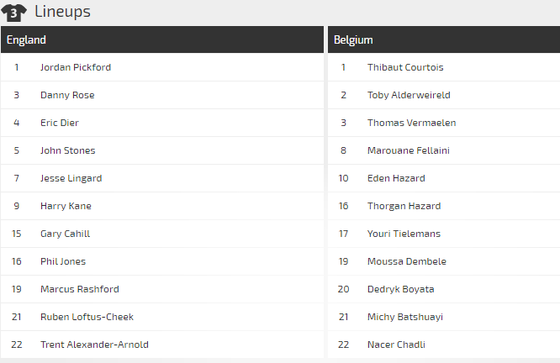Click John Stones player name
Image resolution: width=560 pixels, height=363 pixels.
pyautogui.click(x=68, y=150)
